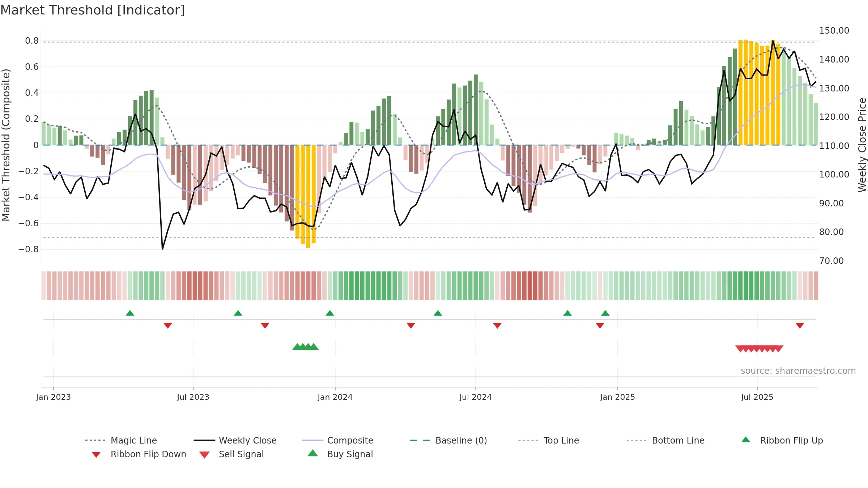
Task: Click the 0.2 left-axis tick label
Action: click(x=32, y=119)
